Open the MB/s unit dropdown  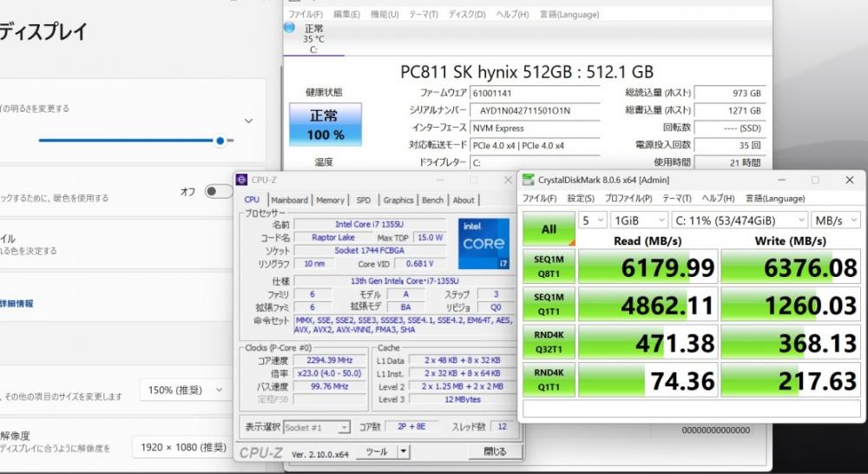(836, 221)
